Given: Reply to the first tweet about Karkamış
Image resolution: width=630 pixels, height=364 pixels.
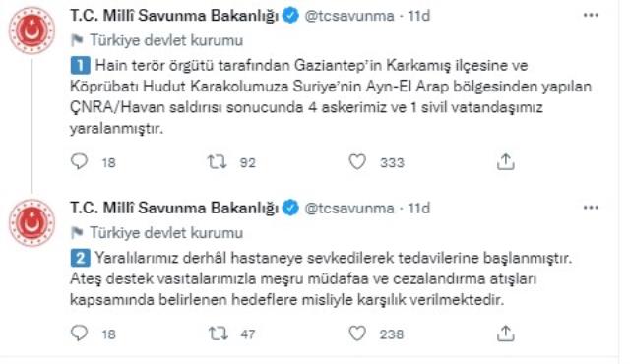Looking at the screenshot, I should click(x=79, y=161).
